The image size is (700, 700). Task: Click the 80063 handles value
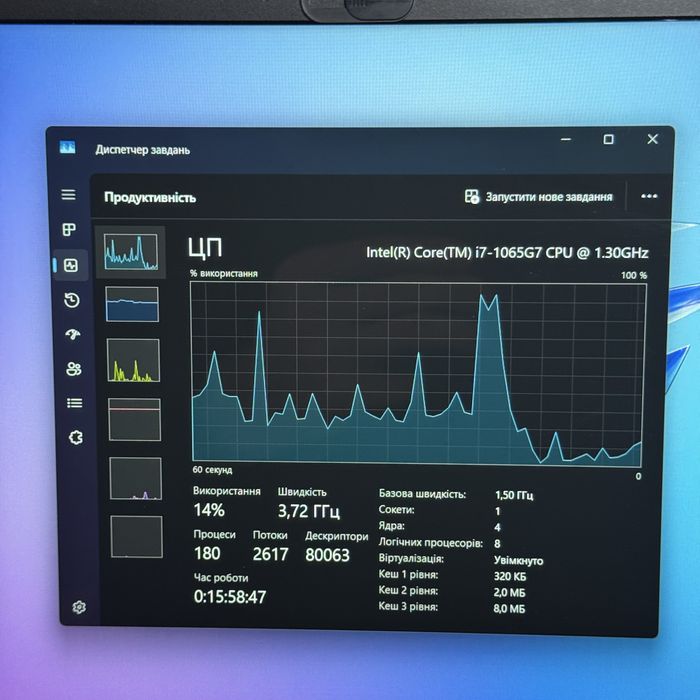click(x=328, y=555)
